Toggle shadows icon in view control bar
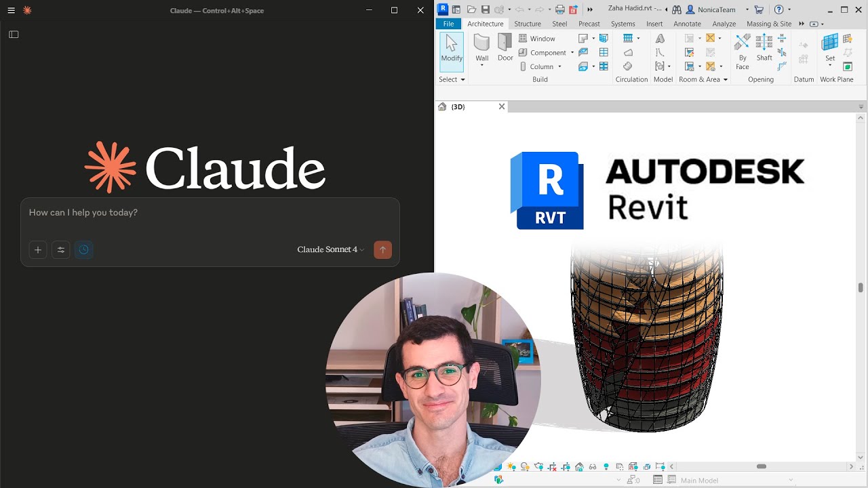 pyautogui.click(x=525, y=467)
